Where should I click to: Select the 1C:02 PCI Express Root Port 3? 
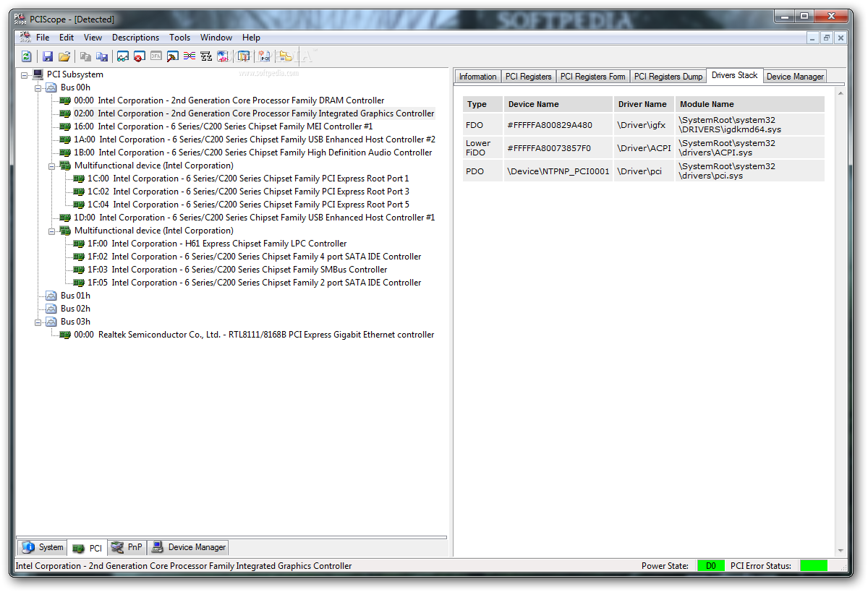pyautogui.click(x=248, y=192)
